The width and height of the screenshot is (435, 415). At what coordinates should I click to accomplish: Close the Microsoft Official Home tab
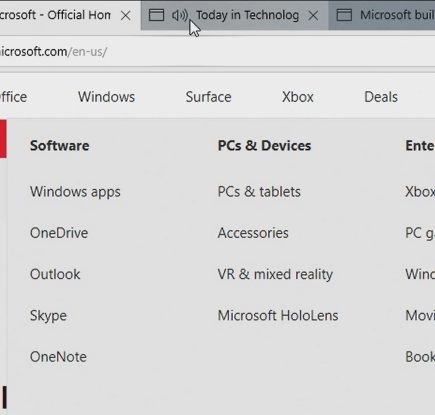click(125, 15)
